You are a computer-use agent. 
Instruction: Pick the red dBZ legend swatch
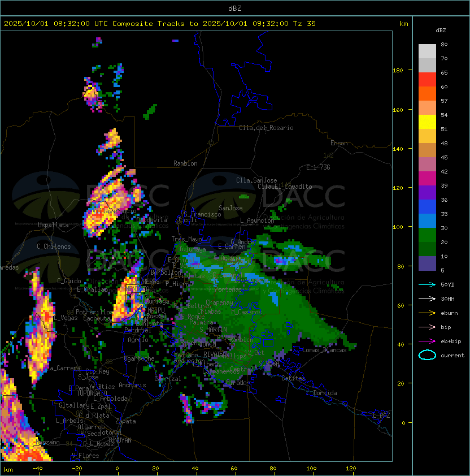pos(427,80)
